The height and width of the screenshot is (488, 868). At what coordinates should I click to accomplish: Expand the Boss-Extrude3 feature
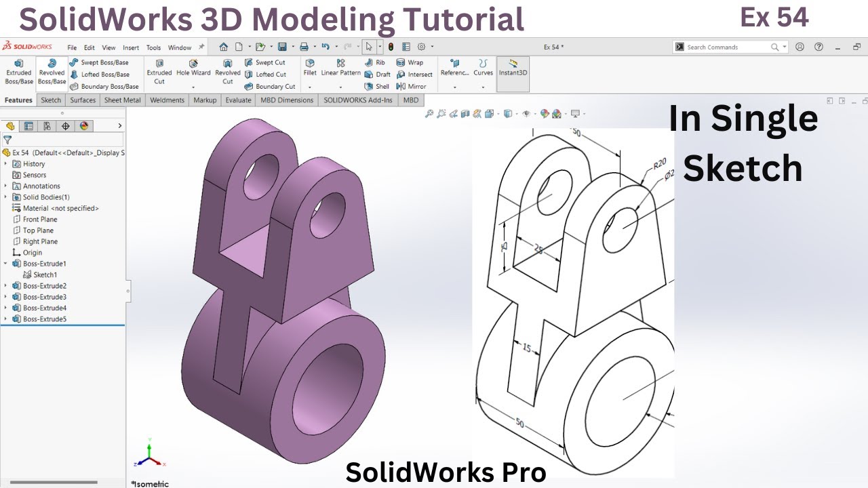6,297
